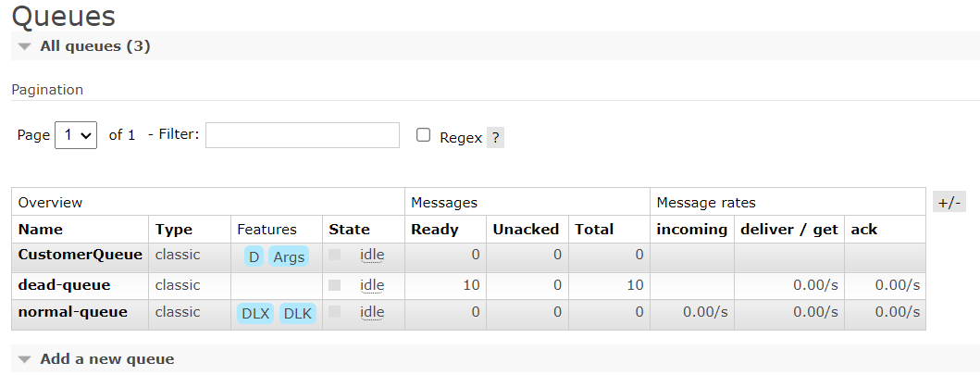Viewport: 980px width, 375px height.
Task: Click the state indicator square for CustomerQueue
Action: click(x=335, y=255)
